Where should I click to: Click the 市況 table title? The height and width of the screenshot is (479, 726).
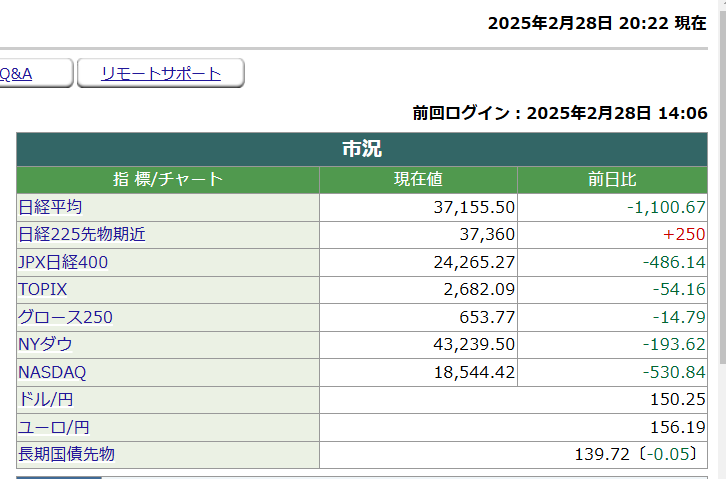(x=362, y=150)
